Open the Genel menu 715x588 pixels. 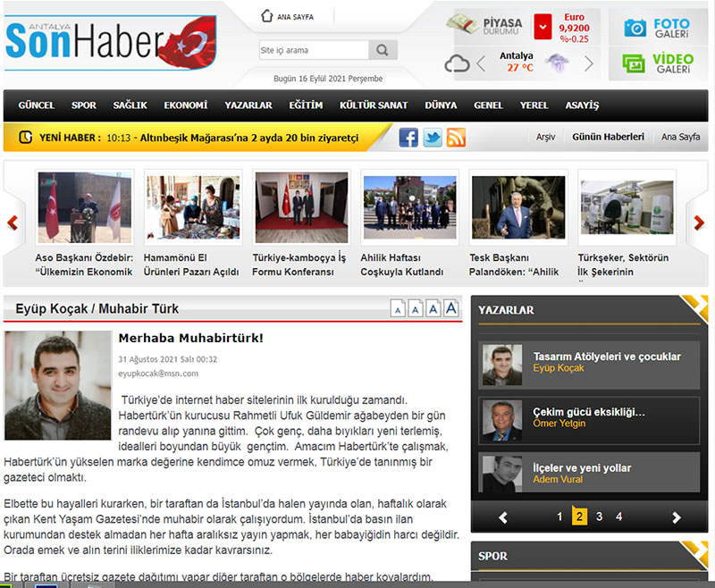[x=488, y=105]
